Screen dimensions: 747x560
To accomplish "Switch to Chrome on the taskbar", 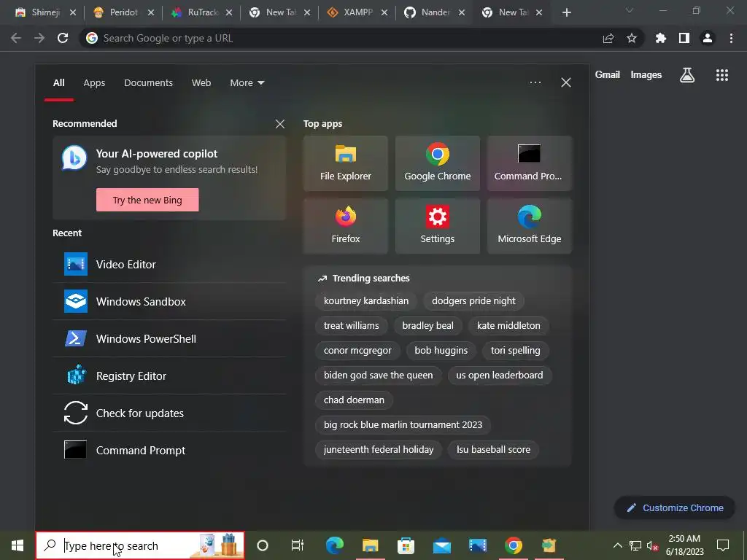I will pyautogui.click(x=513, y=545).
